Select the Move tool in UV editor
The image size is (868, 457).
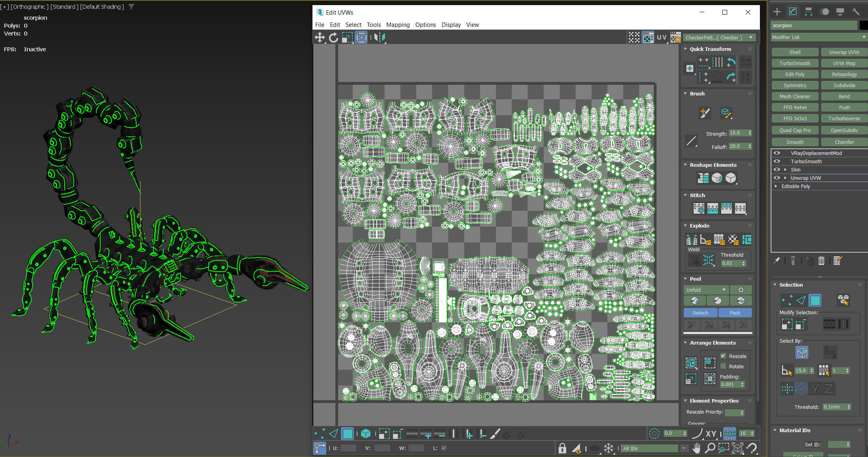pos(320,37)
